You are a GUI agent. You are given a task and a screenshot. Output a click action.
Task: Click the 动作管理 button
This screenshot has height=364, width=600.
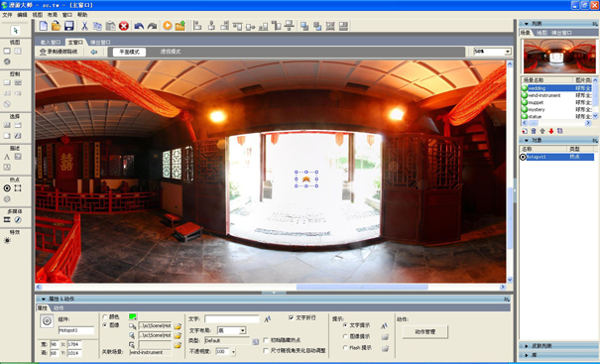tap(425, 332)
